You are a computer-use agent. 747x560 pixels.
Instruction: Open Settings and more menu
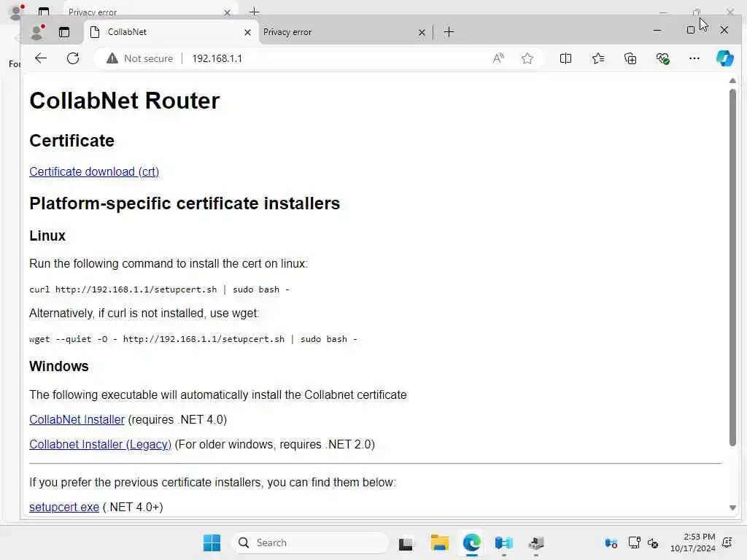coord(694,58)
